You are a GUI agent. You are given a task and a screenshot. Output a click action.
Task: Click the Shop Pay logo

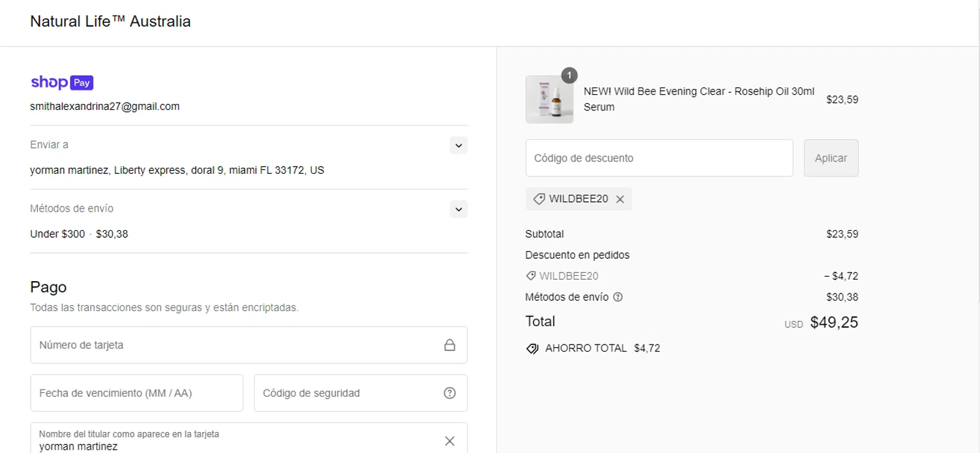(62, 82)
